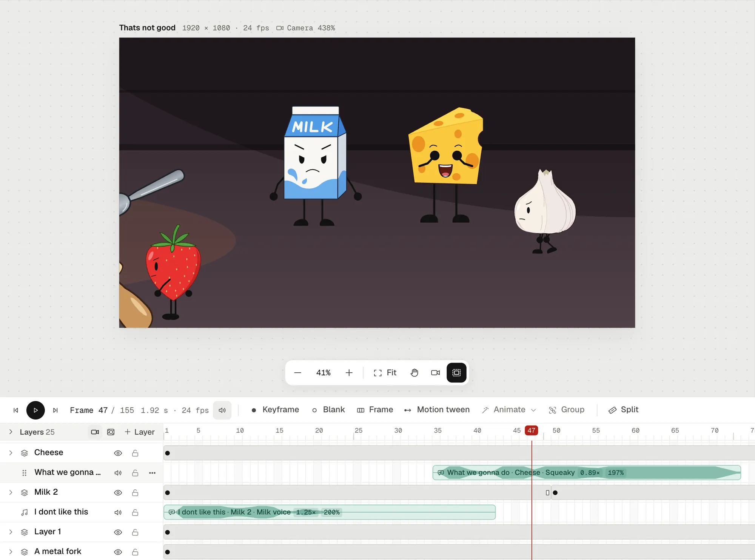Expand the Cheese layer
The image size is (755, 560).
(11, 453)
